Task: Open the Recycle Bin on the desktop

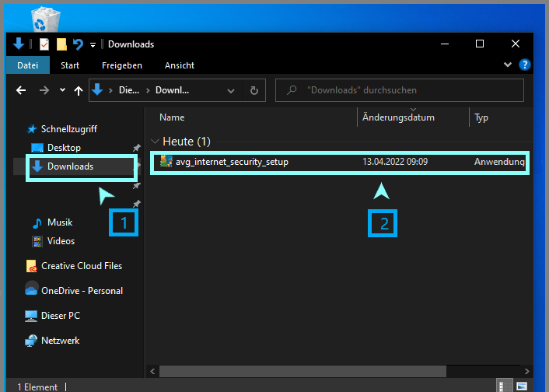Action: [x=46, y=20]
